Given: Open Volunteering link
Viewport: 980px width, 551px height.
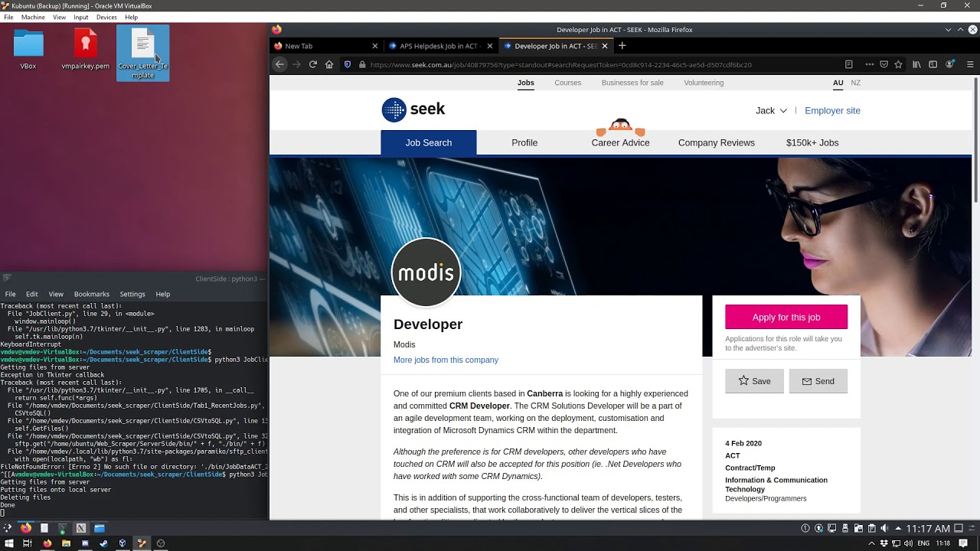Looking at the screenshot, I should [x=704, y=83].
